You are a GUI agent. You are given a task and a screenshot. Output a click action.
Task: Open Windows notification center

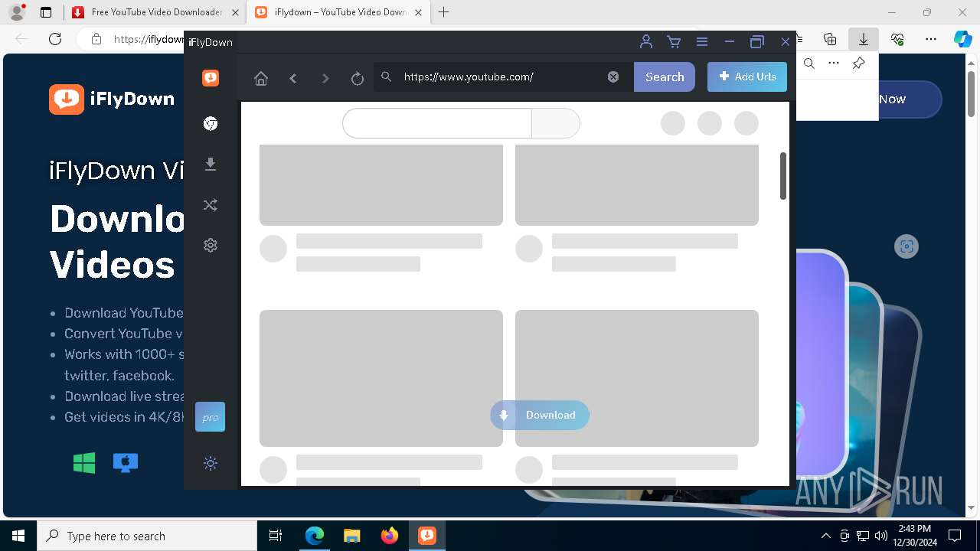[x=955, y=536]
